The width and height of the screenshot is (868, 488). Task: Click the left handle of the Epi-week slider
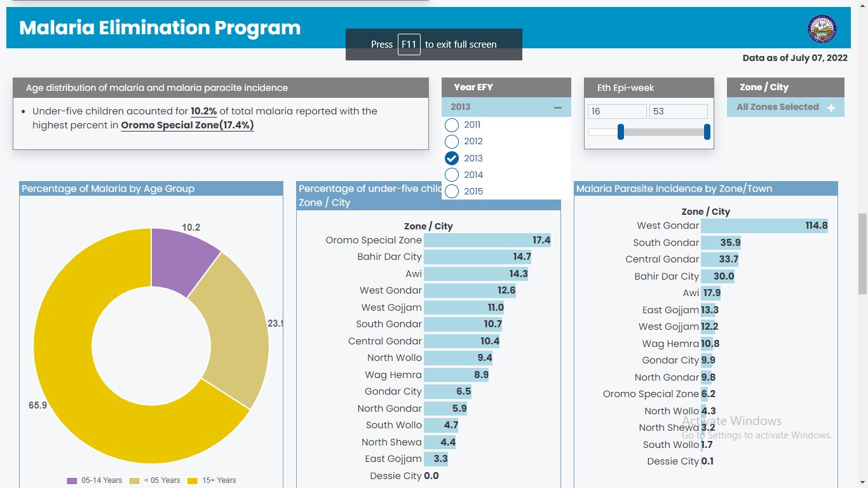(x=621, y=132)
